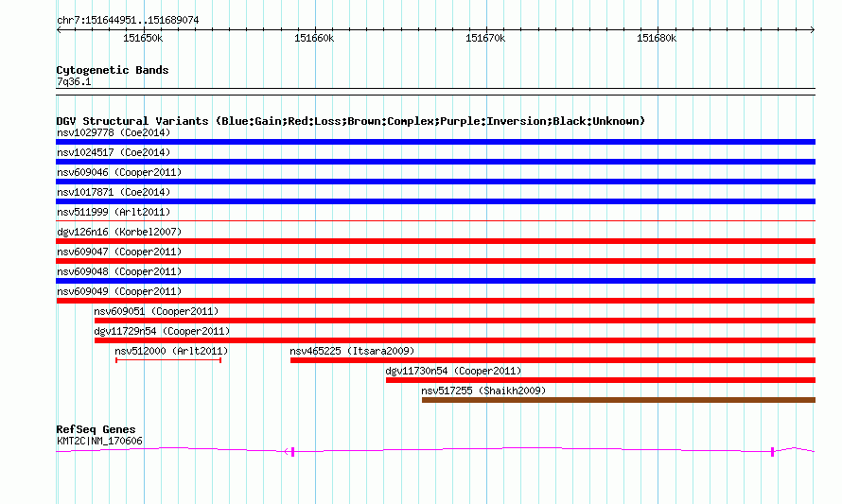Click the red loss bar of nsv609049

coord(435,301)
